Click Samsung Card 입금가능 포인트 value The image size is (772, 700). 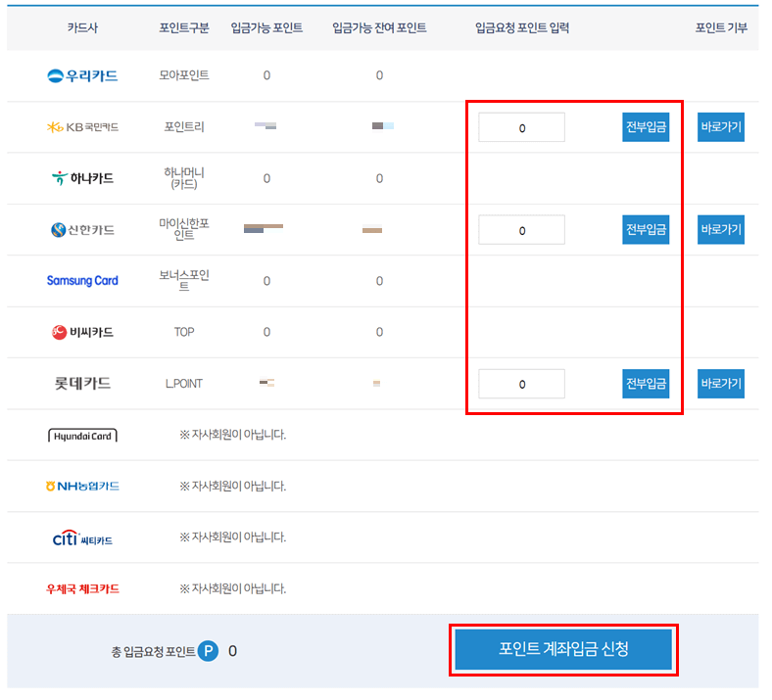pos(266,281)
